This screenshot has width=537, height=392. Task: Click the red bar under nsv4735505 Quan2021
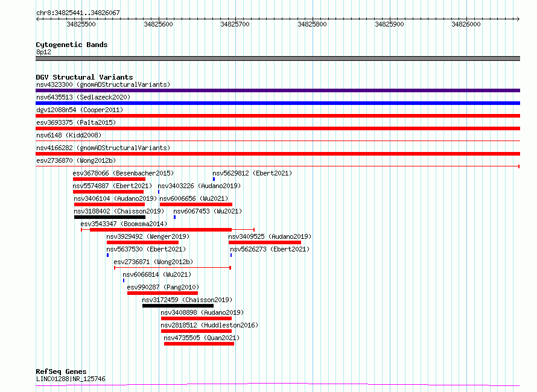199,344
